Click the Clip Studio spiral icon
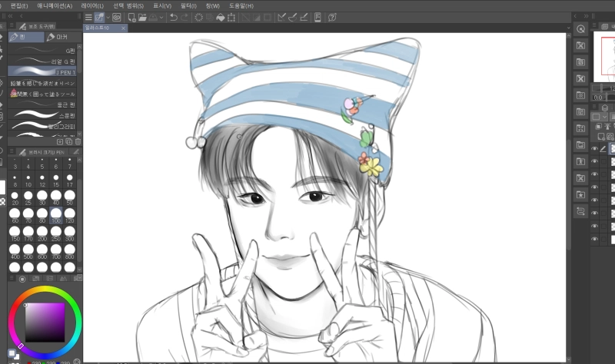Image resolution: width=615 pixels, height=364 pixels. [116, 17]
